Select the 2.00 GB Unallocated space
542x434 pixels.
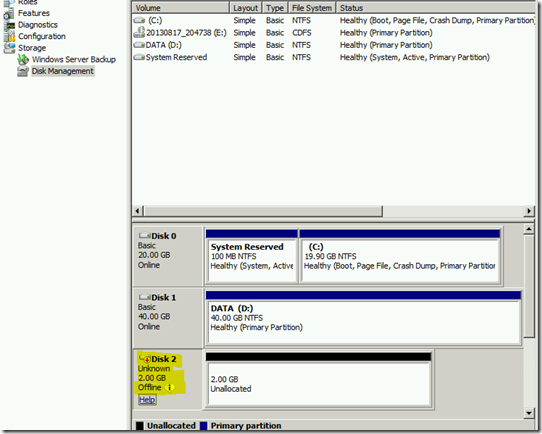318,380
